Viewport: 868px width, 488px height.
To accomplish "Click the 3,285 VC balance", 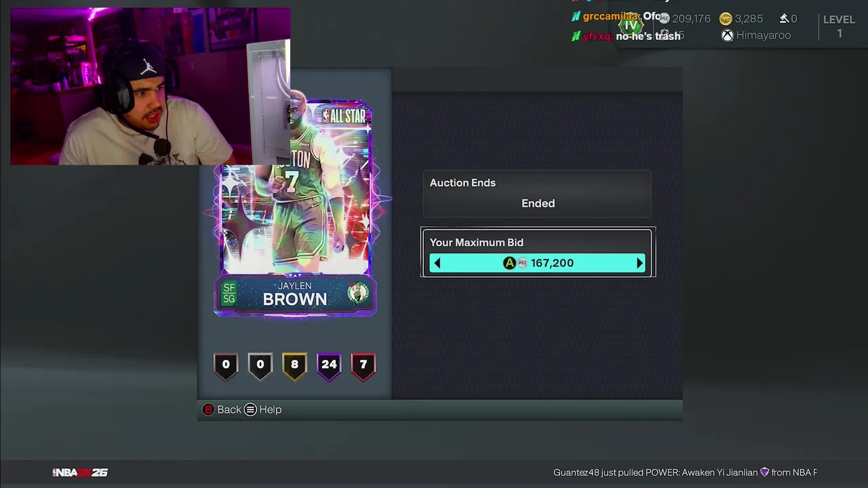I will point(749,19).
